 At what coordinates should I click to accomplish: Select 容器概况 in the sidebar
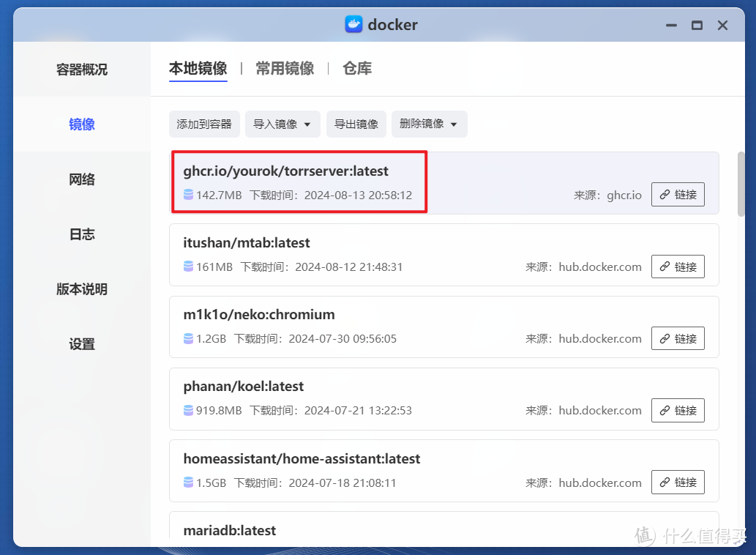[x=81, y=68]
